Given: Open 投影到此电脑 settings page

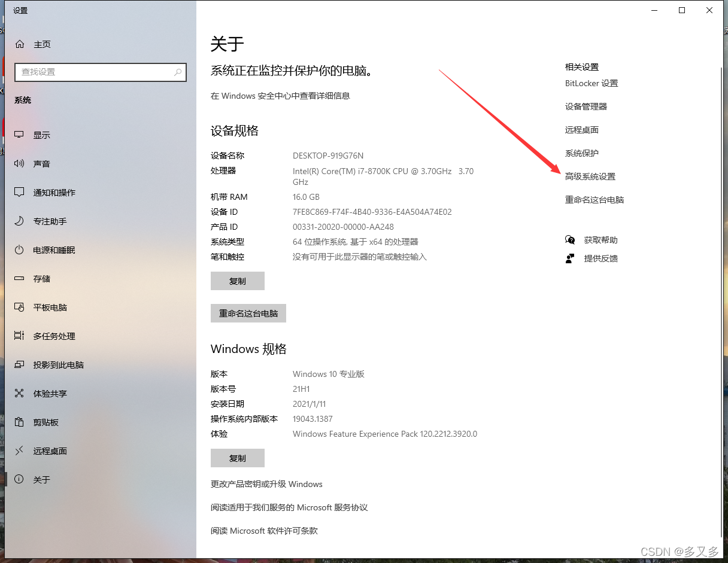Looking at the screenshot, I should tap(59, 365).
